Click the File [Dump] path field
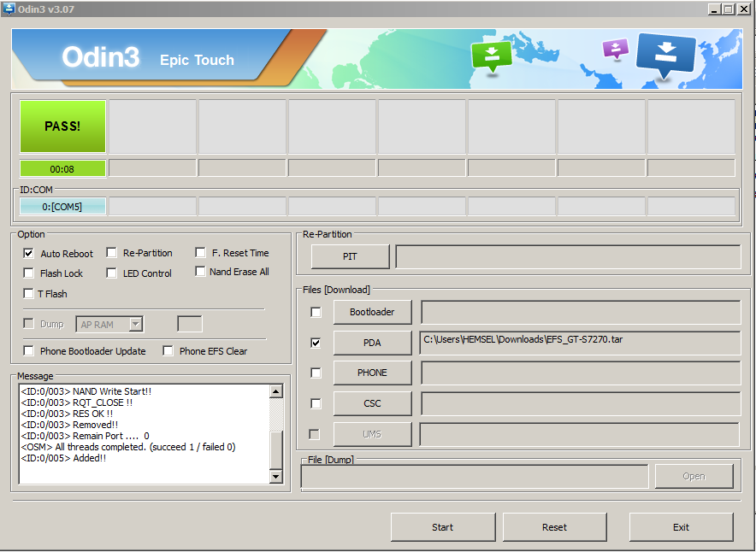756x552 pixels. point(475,476)
